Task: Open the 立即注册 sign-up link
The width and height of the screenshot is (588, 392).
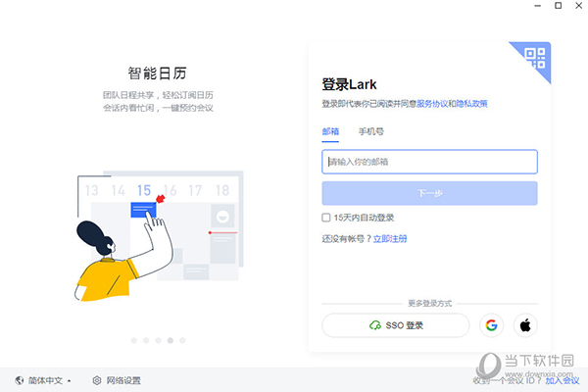Action: 390,239
